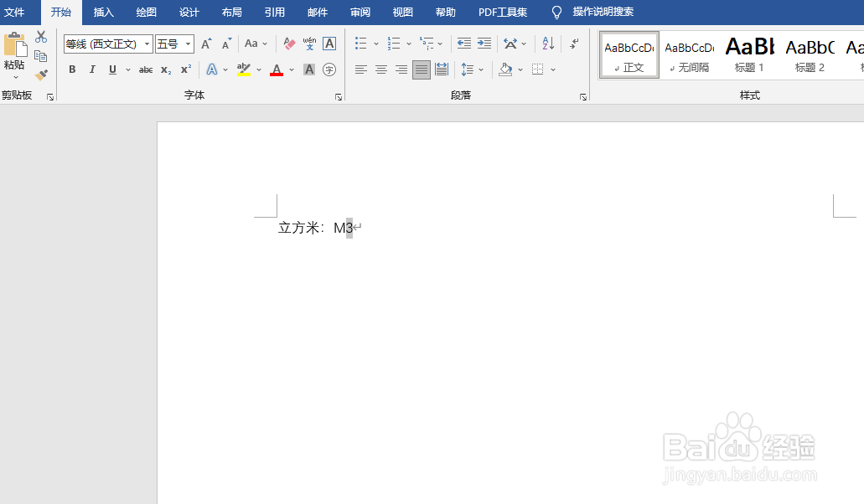Open the PDF工具集 tab
This screenshot has height=504, width=864.
[x=503, y=13]
